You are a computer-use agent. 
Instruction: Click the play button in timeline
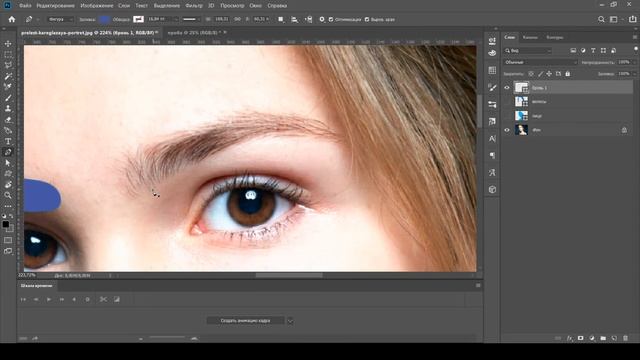(x=49, y=299)
